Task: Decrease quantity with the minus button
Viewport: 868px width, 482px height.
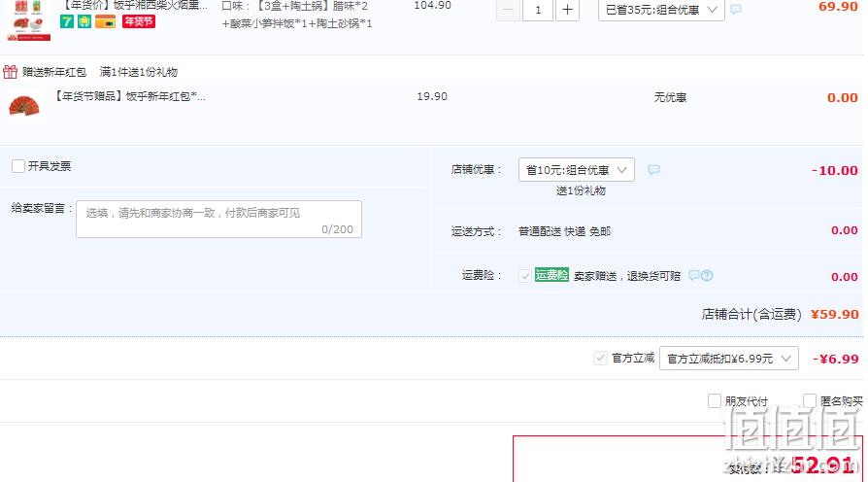Action: 508,10
